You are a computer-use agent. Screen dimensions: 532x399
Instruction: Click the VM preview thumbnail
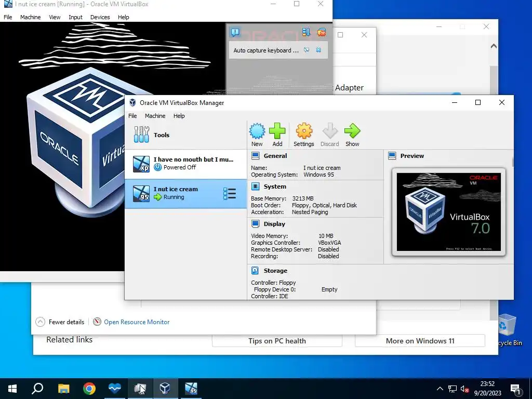coord(448,212)
